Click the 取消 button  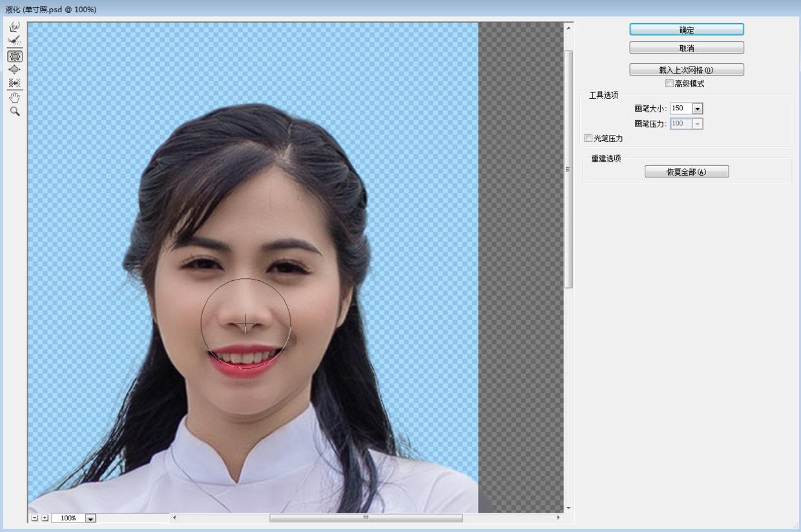pos(687,47)
